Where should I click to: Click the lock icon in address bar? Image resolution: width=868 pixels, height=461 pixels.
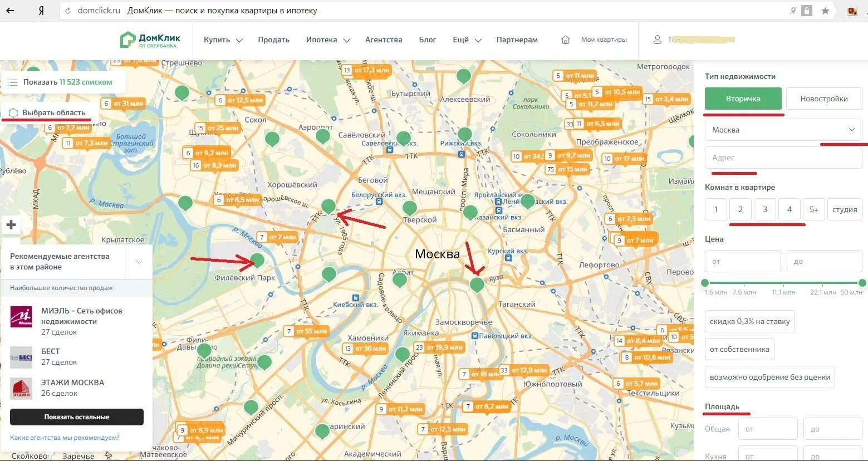click(806, 10)
